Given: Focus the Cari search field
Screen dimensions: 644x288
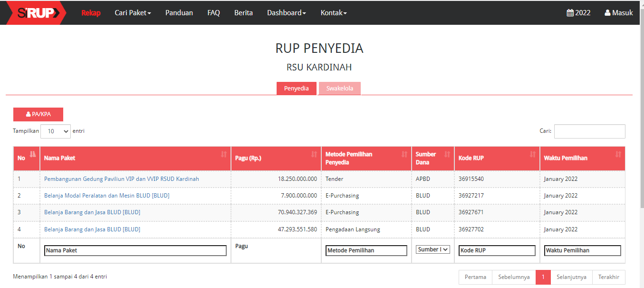Looking at the screenshot, I should (590, 131).
